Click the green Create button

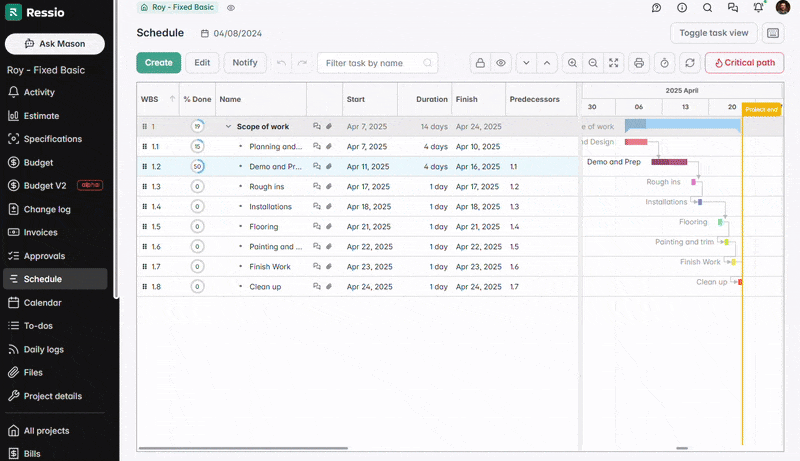[158, 63]
